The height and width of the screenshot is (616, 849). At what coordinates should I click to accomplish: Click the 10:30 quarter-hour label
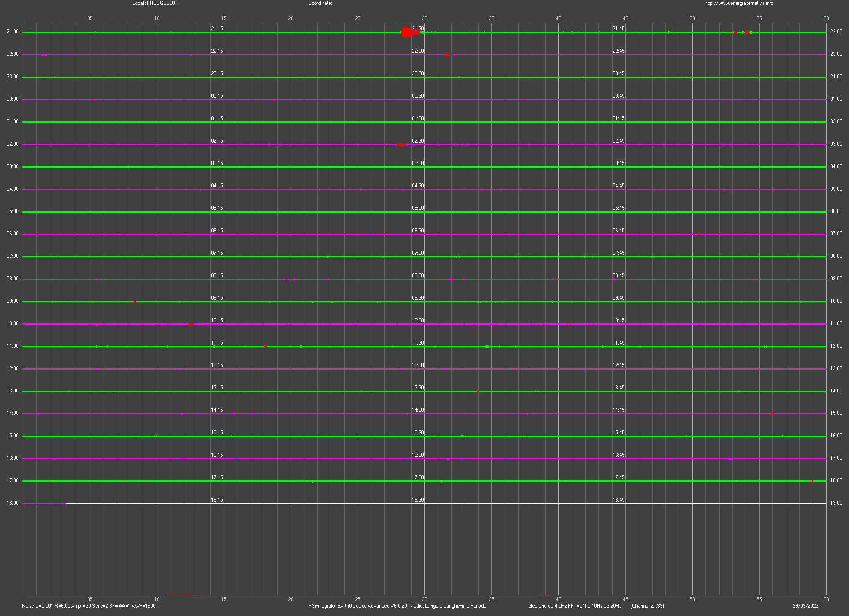point(418,320)
